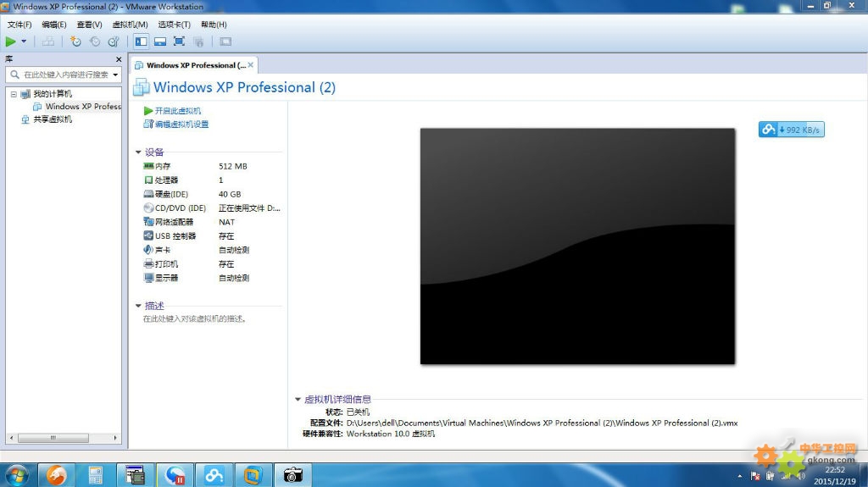This screenshot has width=868, height=487.
Task: Open the 帮助(H) menu
Action: (x=214, y=25)
